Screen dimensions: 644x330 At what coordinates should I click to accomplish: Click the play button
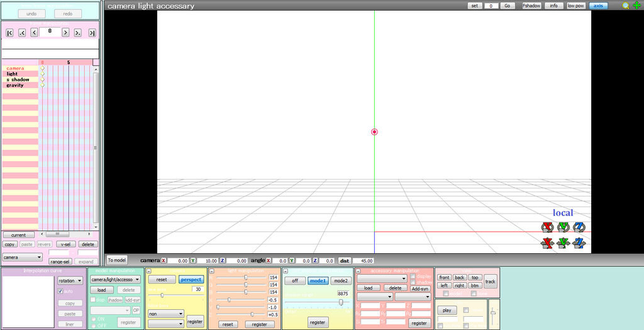(x=447, y=310)
